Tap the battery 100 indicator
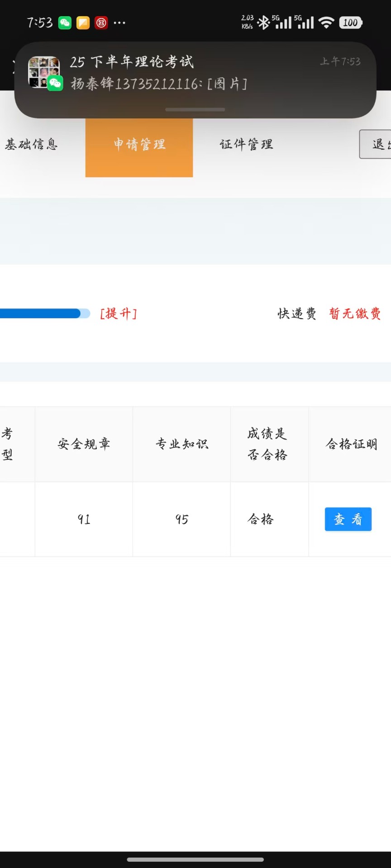This screenshot has width=391, height=868. 351,23
